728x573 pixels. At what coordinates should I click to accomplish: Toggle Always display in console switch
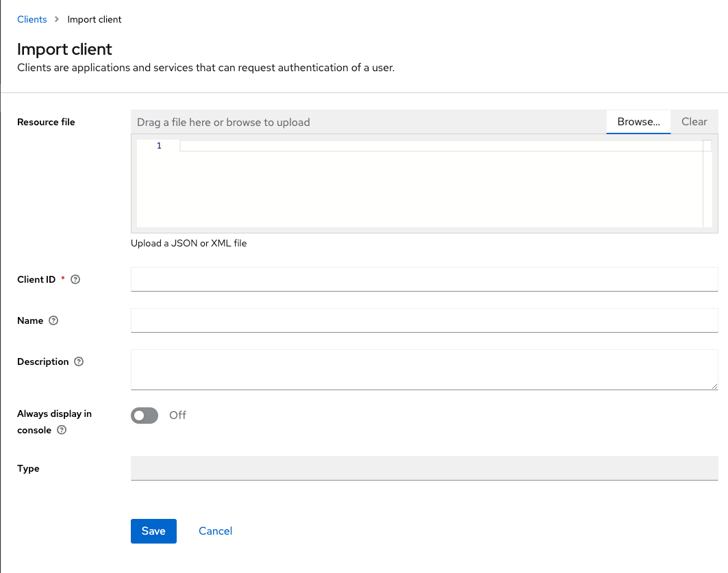[145, 416]
